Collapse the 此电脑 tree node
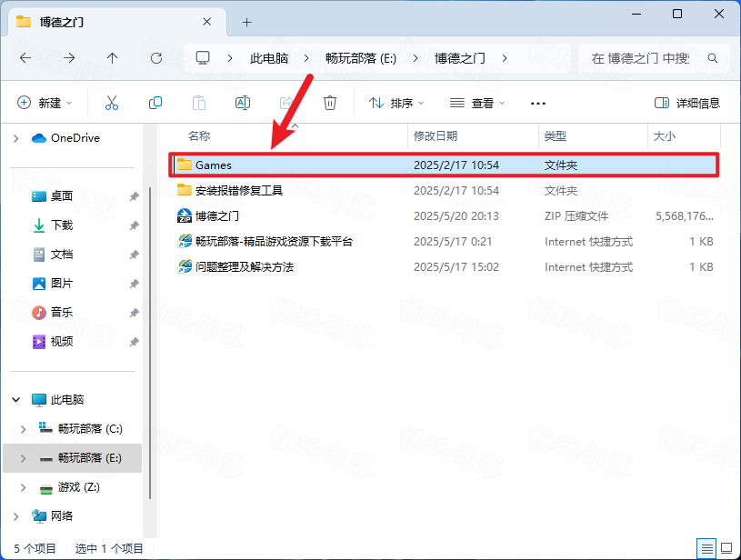The width and height of the screenshot is (741, 560). (16, 400)
